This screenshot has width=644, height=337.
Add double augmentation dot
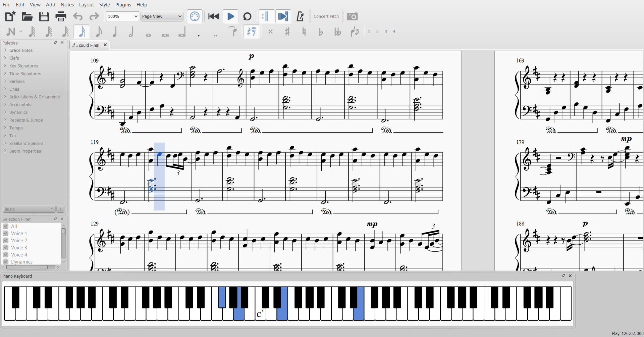215,35
